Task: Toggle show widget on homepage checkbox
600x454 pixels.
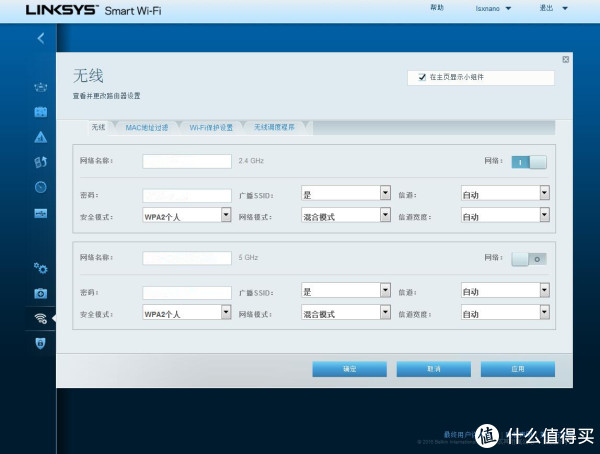Action: (x=422, y=77)
